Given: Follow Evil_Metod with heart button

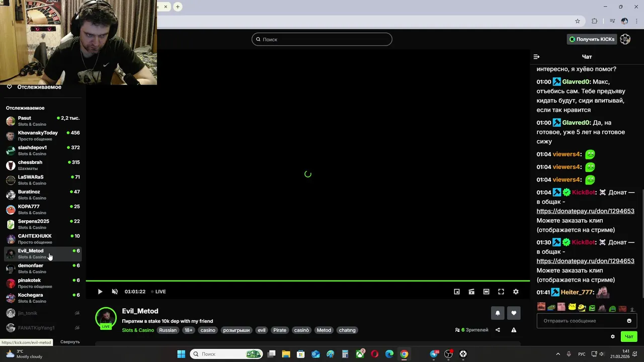Looking at the screenshot, I should (514, 313).
